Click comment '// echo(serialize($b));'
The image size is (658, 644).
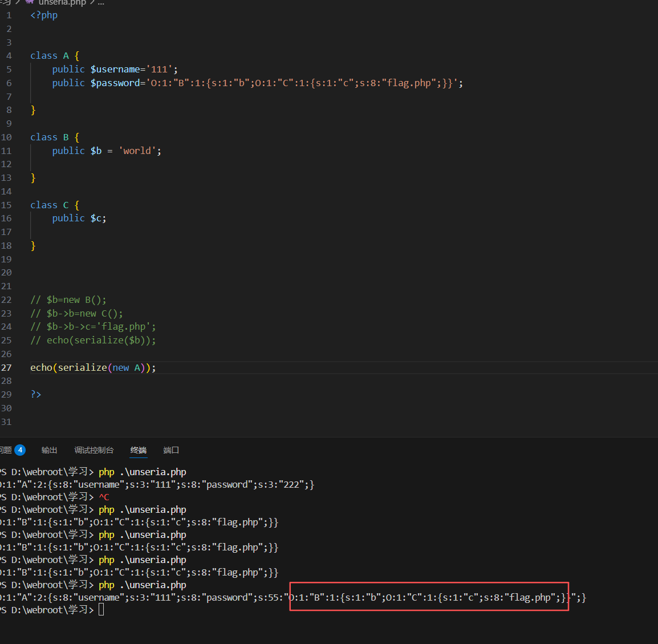click(93, 341)
